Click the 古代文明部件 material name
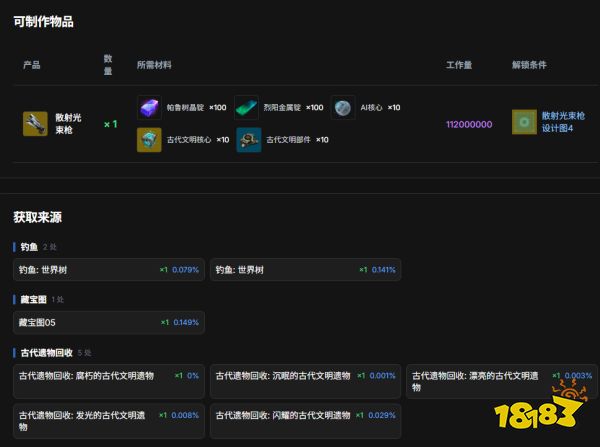Viewport: 600px width, 447px height. (x=289, y=140)
